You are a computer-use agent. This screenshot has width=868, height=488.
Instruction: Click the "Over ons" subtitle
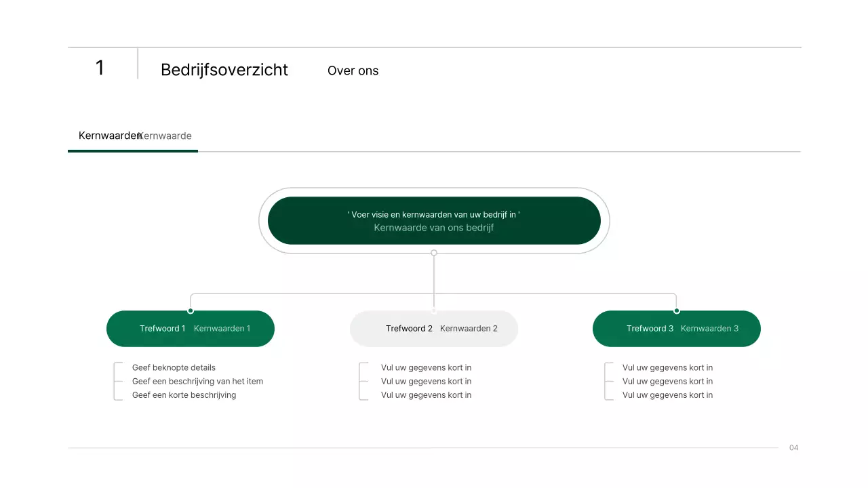(x=353, y=70)
